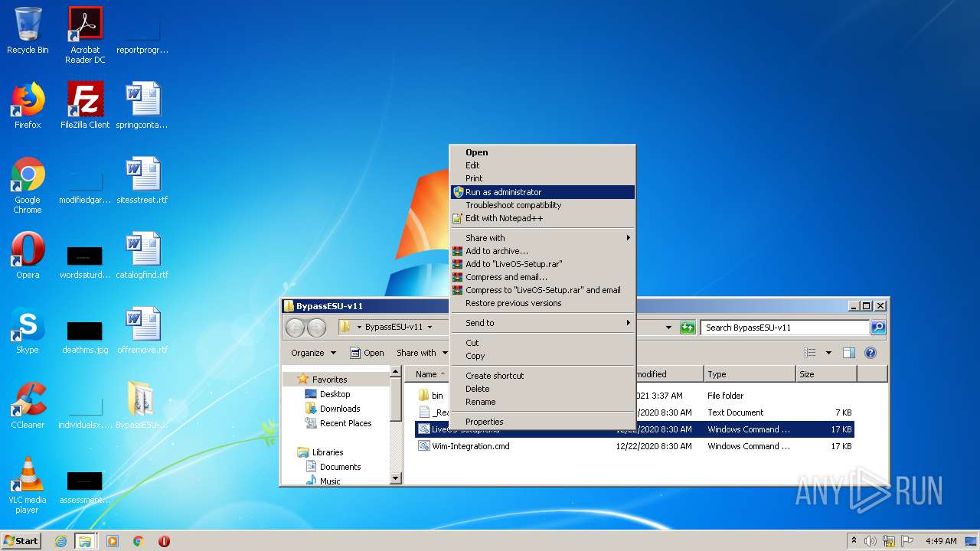
Task: Select Desktop under Favorites
Action: 335,394
